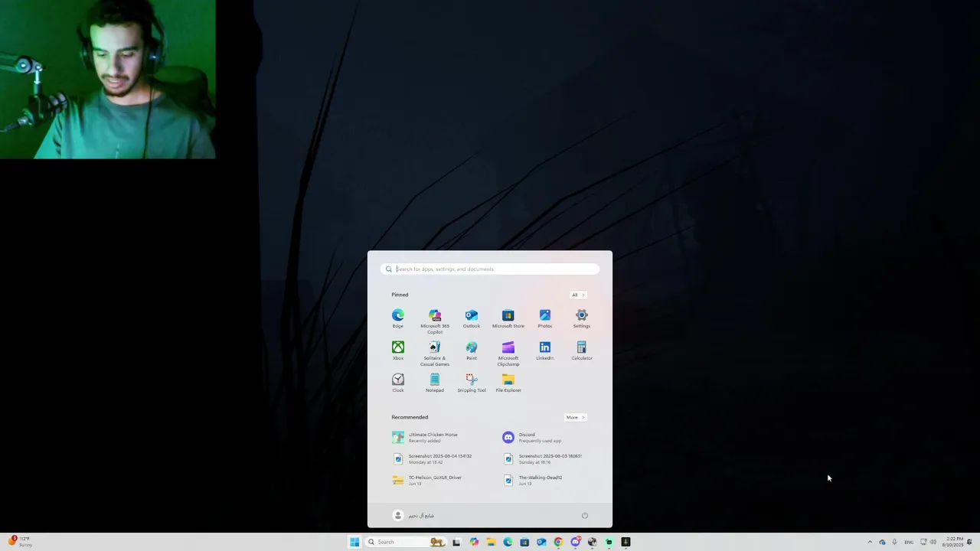Viewport: 980px width, 551px height.
Task: Open Clock pinned app
Action: (x=398, y=383)
